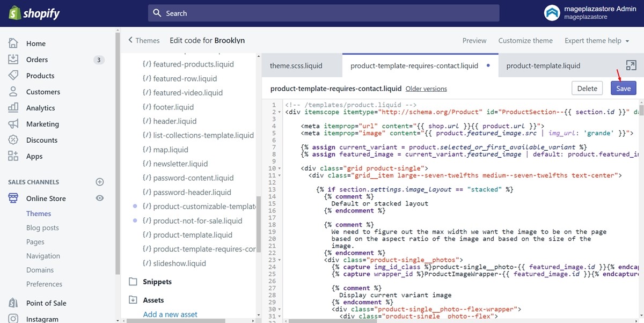Click the Delete button
The width and height of the screenshot is (644, 323).
point(587,89)
